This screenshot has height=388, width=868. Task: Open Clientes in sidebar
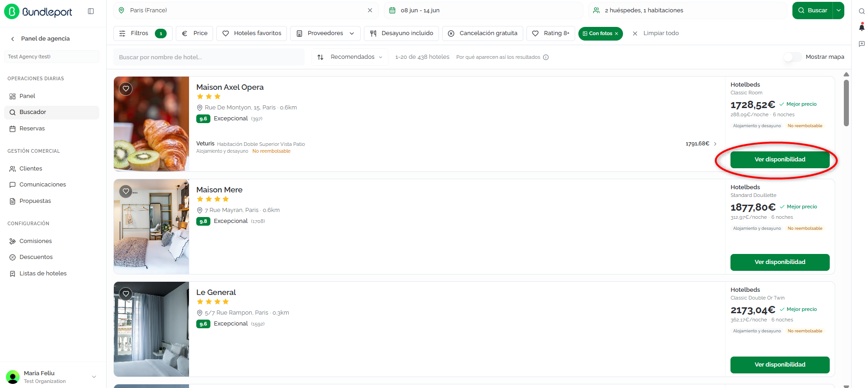[51, 169]
